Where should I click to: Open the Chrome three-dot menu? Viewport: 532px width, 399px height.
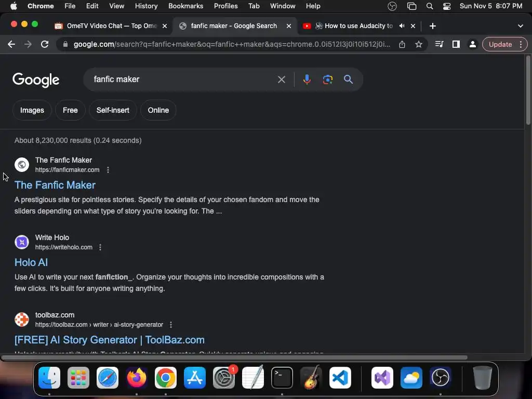521,45
